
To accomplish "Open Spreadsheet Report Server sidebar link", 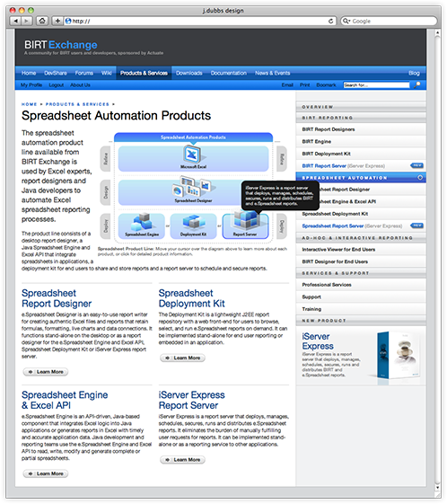I will coord(333,226).
